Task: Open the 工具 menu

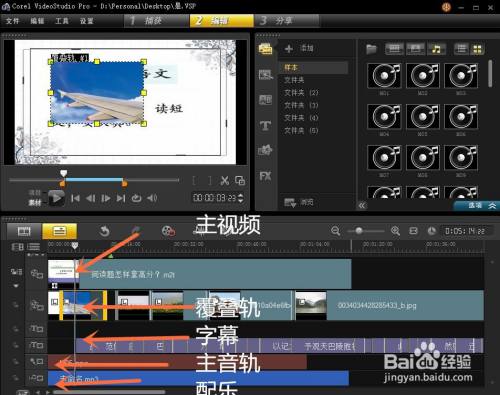Action: coord(62,21)
